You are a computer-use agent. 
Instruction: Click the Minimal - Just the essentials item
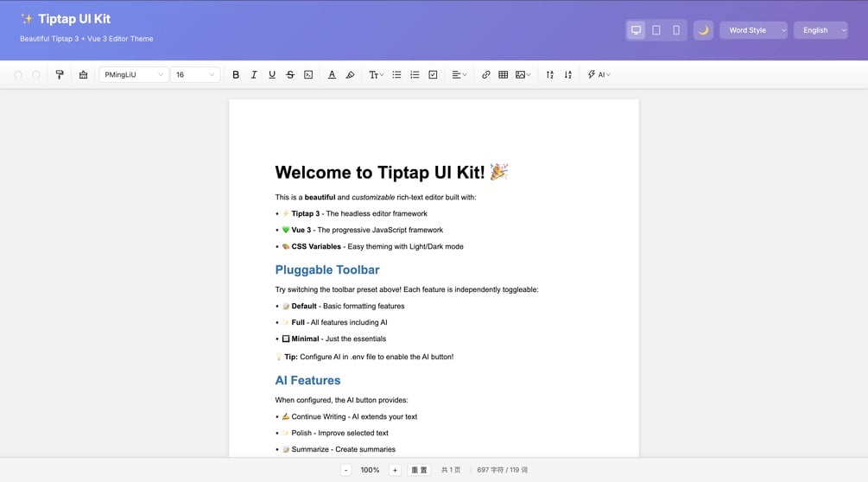tap(333, 339)
